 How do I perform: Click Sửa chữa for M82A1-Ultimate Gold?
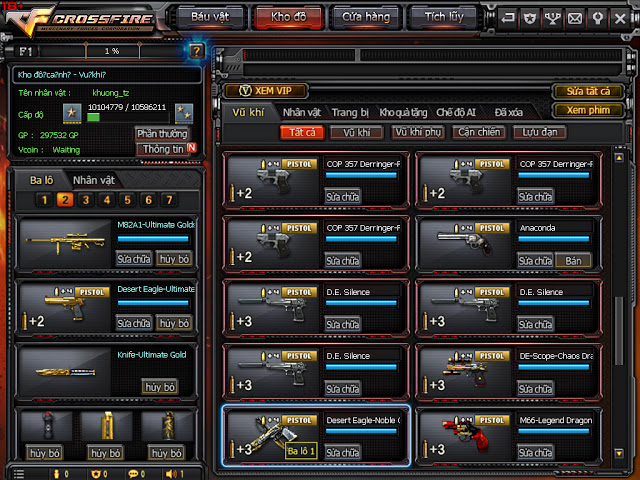coord(133,259)
